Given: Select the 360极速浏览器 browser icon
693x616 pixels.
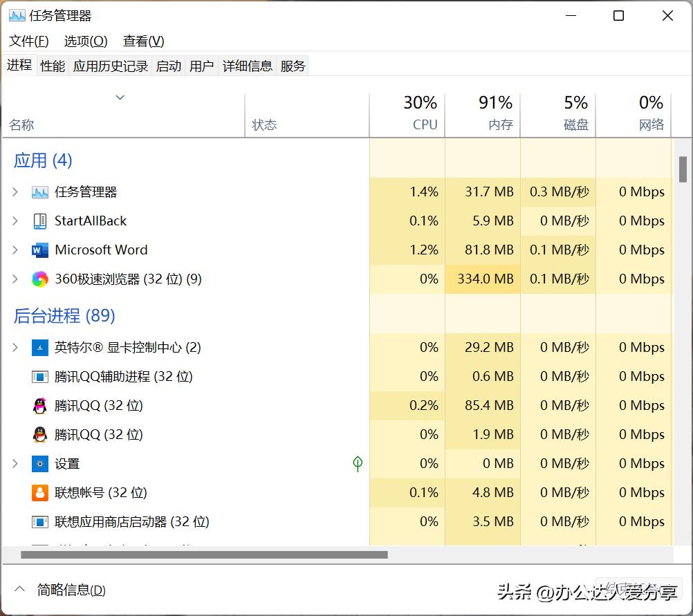Looking at the screenshot, I should (x=39, y=279).
